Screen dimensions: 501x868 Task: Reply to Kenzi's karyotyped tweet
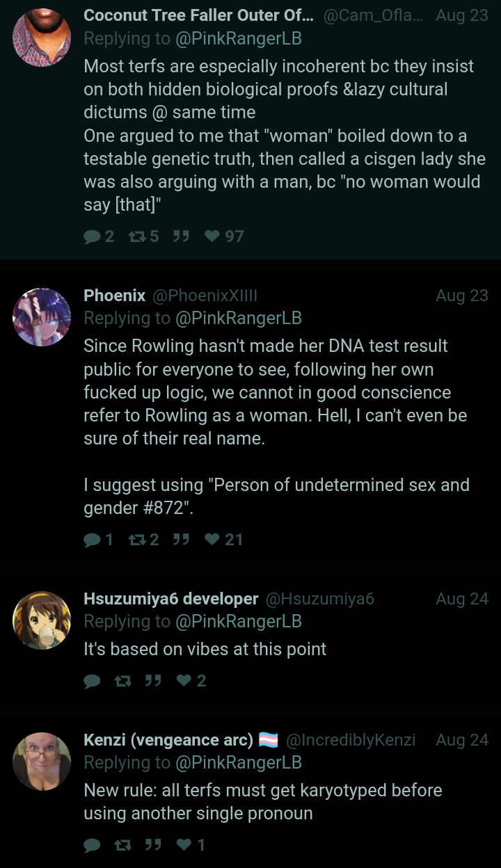92,845
